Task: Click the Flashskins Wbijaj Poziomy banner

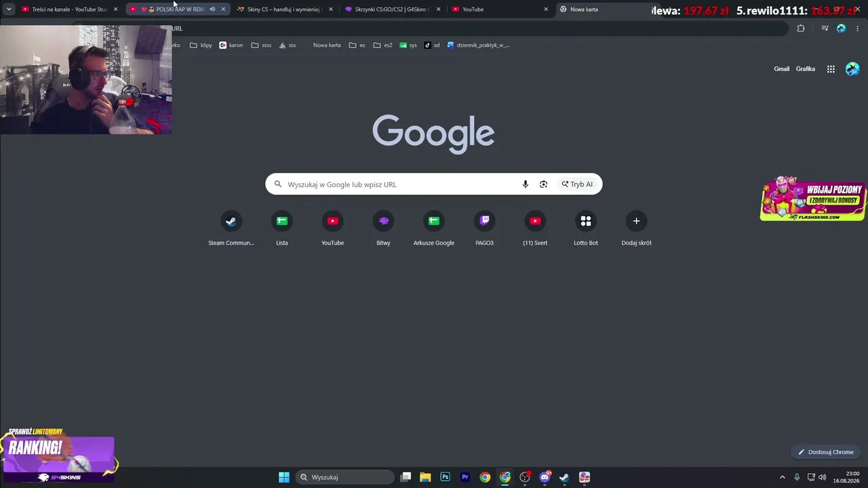Action: point(813,199)
